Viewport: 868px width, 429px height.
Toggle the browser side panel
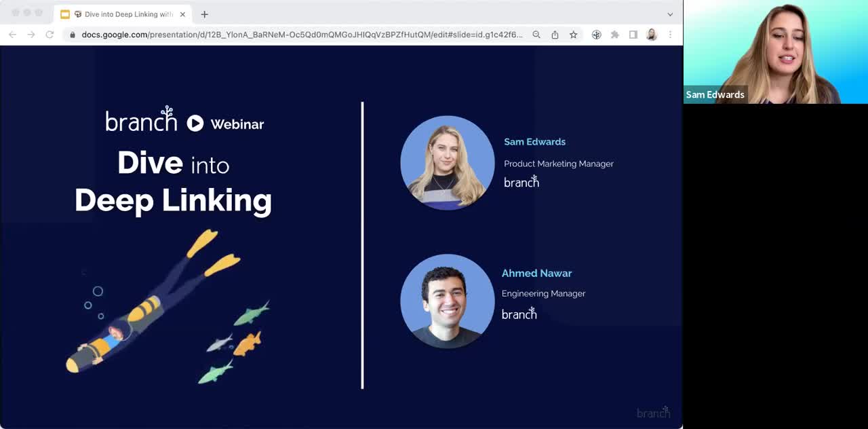pos(633,35)
